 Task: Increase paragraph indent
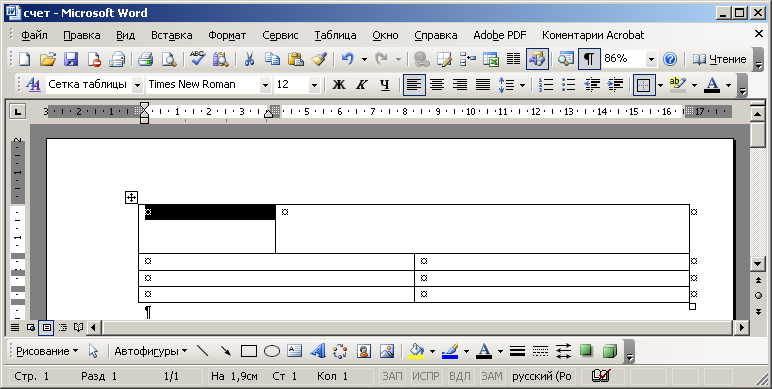(x=615, y=85)
